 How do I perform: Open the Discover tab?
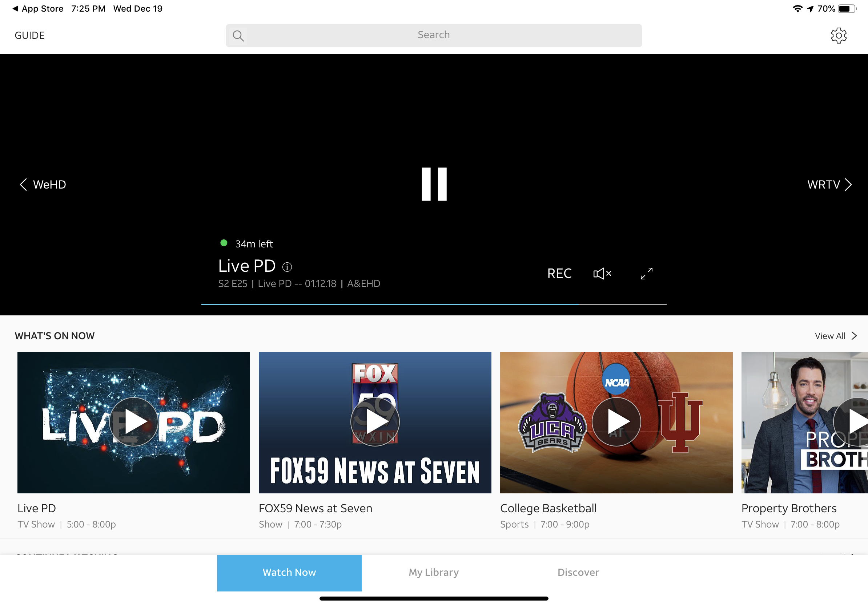click(578, 572)
